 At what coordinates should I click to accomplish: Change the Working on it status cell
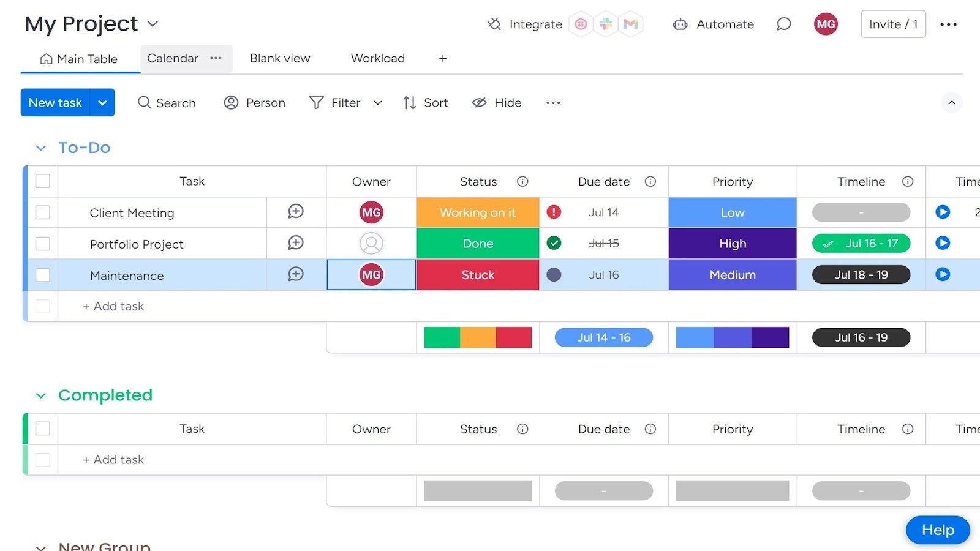pyautogui.click(x=478, y=212)
